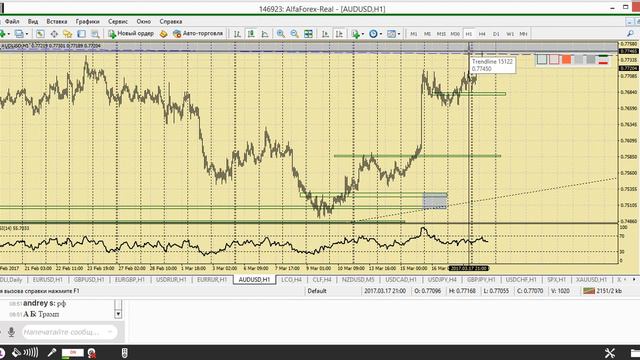
Task: Pick the red-outlined swatch on the chart
Action: [554, 60]
